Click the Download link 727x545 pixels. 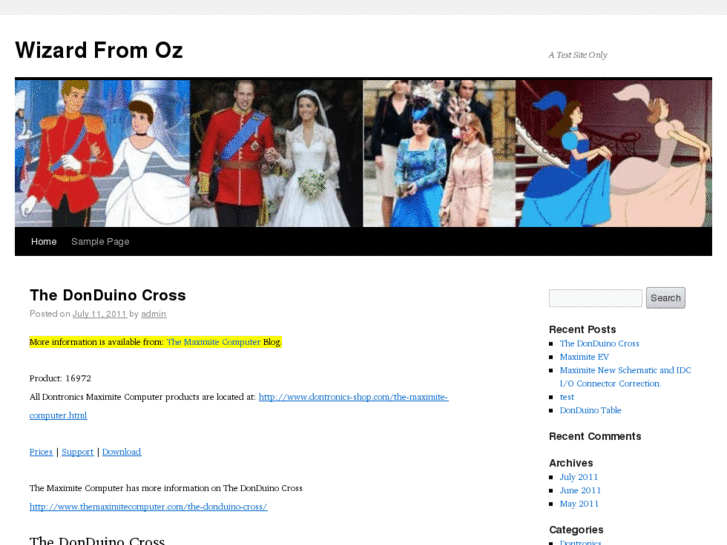pos(121,452)
